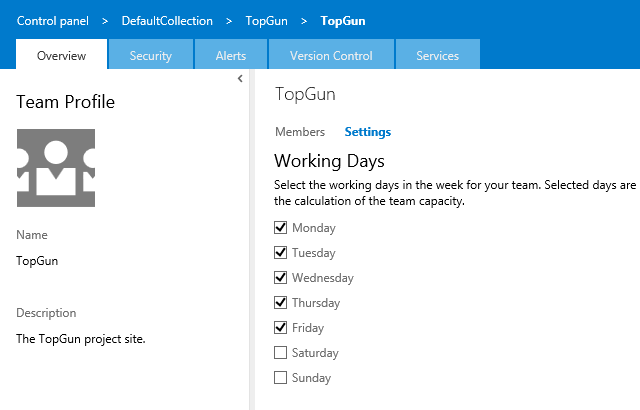Click the non-bold TopGun project breadcrumb
This screenshot has height=410, width=640.
click(267, 21)
